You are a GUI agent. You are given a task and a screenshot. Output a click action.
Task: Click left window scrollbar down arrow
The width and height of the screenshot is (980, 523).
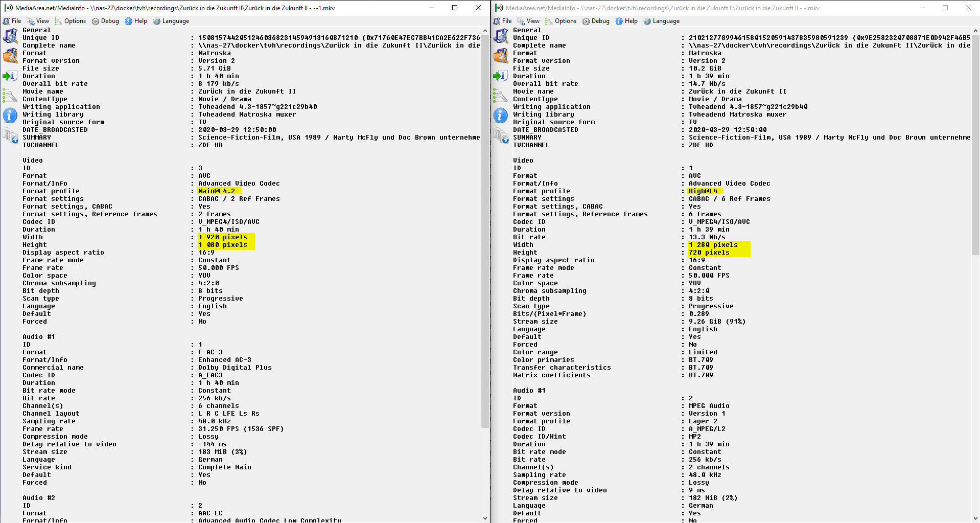[x=485, y=518]
